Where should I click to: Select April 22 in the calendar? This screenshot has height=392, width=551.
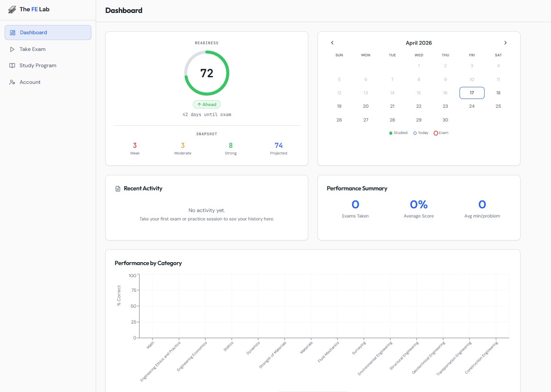pos(419,106)
